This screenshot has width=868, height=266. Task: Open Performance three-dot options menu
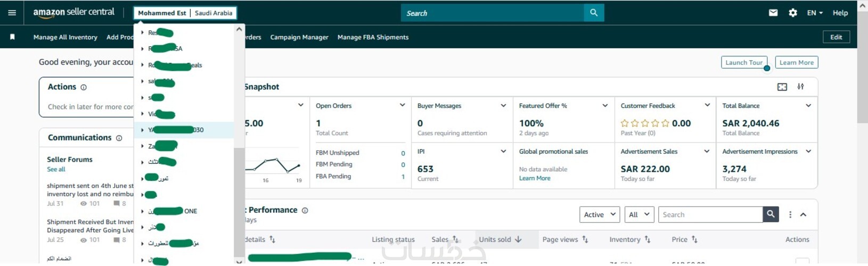[x=790, y=214]
